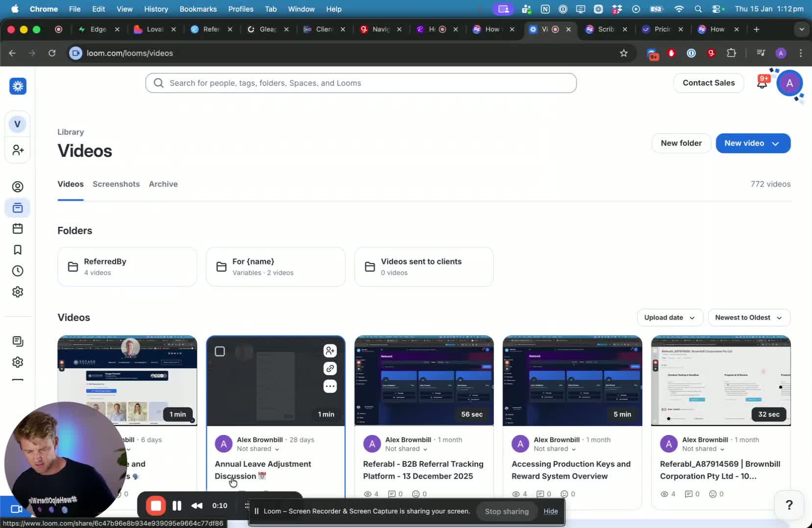This screenshot has width=812, height=528.
Task: Switch to the Screenshots tab
Action: point(116,184)
